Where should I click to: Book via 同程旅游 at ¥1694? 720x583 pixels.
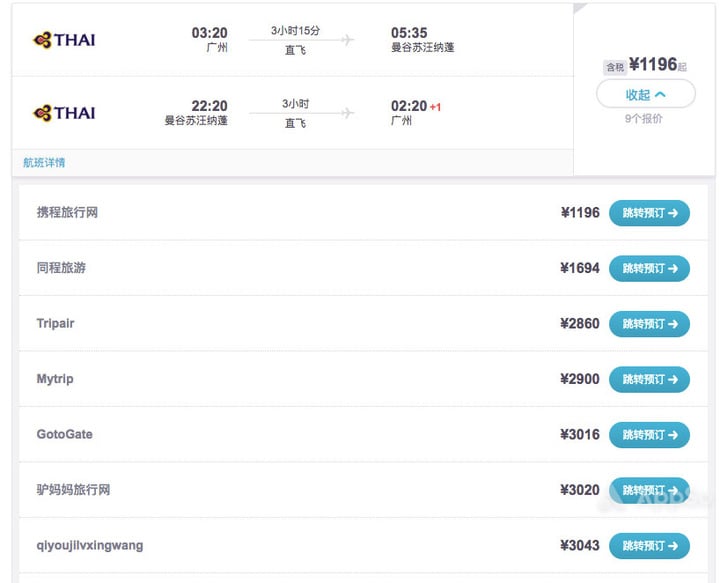coord(649,269)
